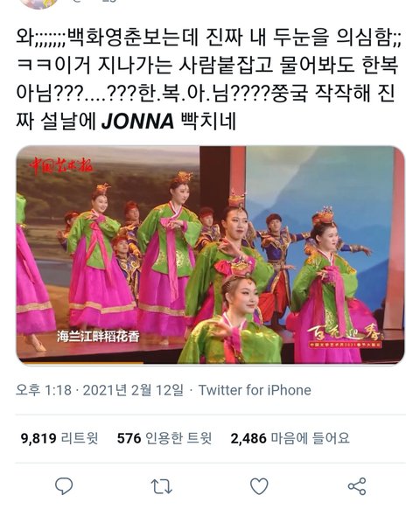The width and height of the screenshot is (420, 509).
Task: Open the share icon menu
Action: point(357,486)
